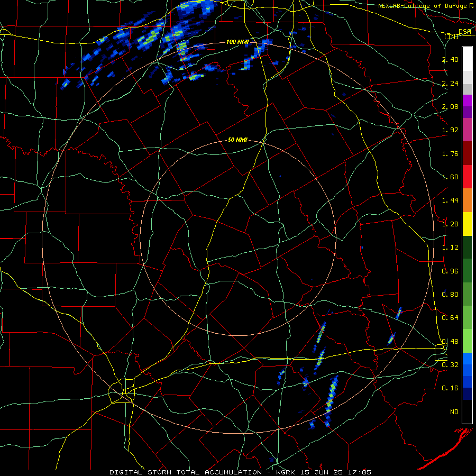Select the 2.40 legend value
476x476 pixels.
tap(450, 59)
